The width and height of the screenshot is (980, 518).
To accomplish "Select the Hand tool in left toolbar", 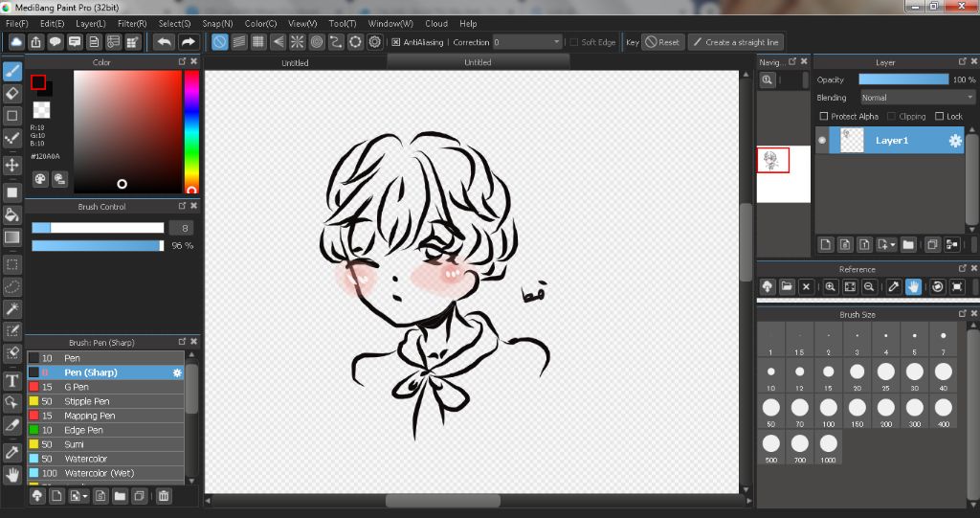I will point(11,474).
